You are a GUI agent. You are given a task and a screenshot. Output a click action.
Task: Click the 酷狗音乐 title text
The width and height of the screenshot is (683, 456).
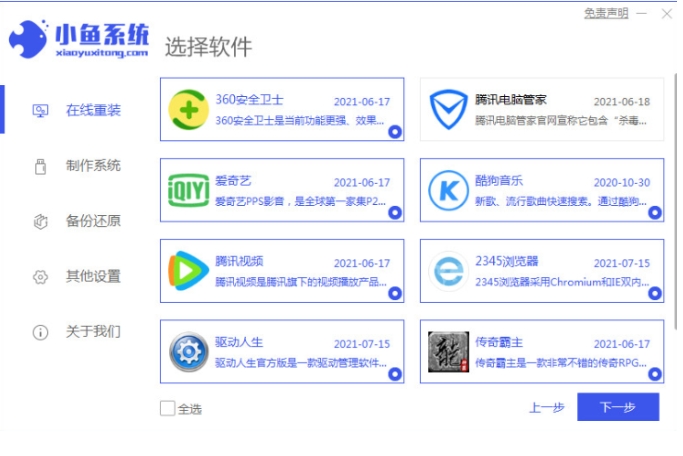[x=499, y=180]
